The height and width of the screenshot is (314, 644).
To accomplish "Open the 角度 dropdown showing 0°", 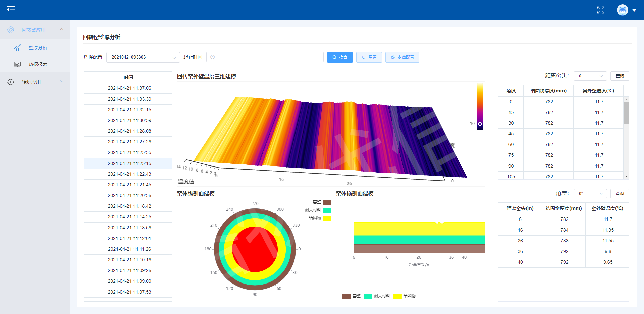I will 590,194.
